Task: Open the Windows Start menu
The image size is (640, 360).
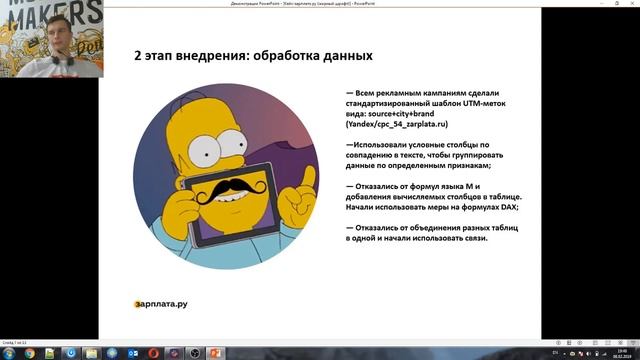Action: tap(8, 353)
